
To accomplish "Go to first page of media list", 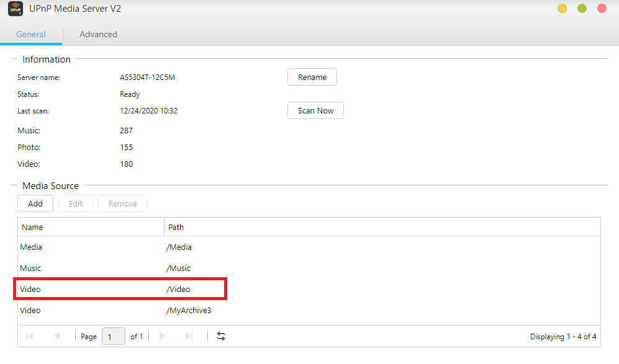I will (x=30, y=336).
